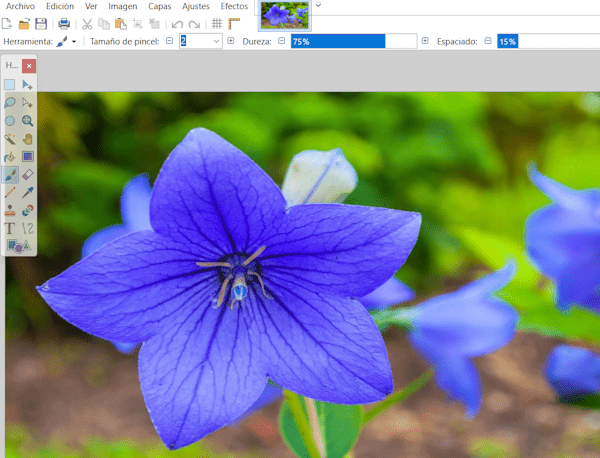Select the Paintbrush tool in Tools panel
Viewport: 600px width, 458px height.
(x=10, y=175)
